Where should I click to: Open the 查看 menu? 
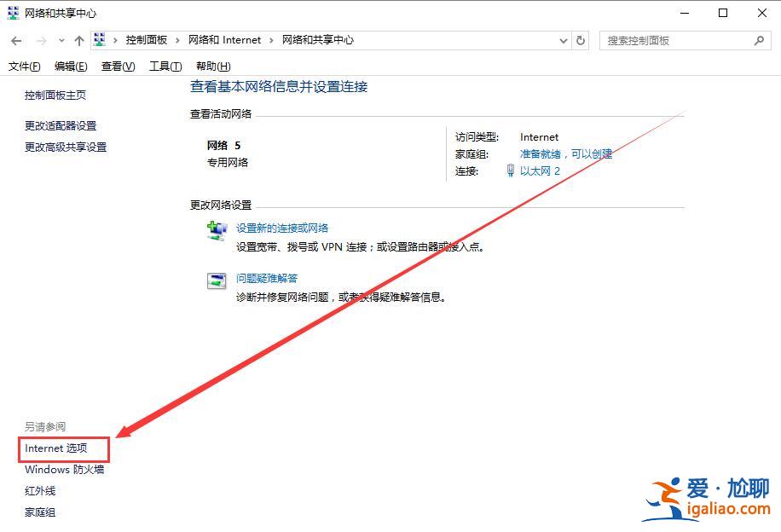117,66
